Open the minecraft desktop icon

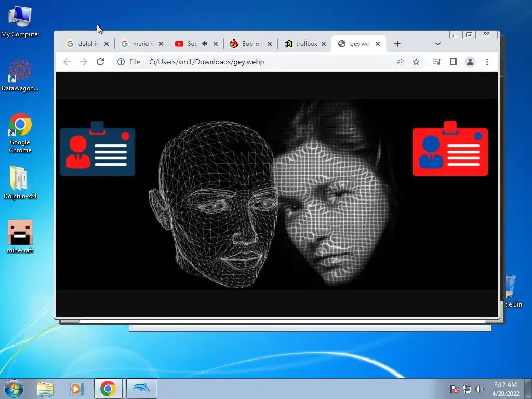tap(20, 236)
